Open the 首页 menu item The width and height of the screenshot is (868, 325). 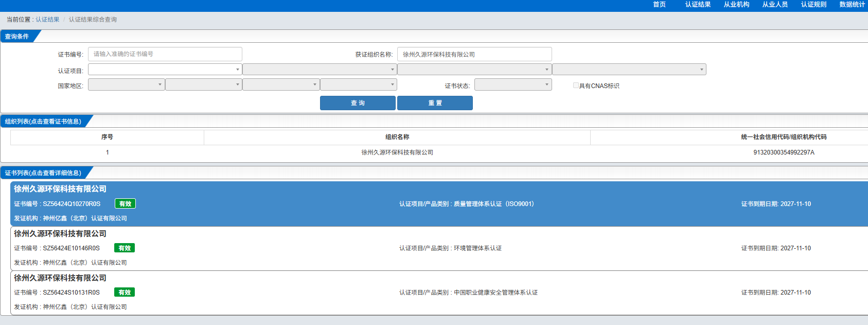click(x=659, y=5)
